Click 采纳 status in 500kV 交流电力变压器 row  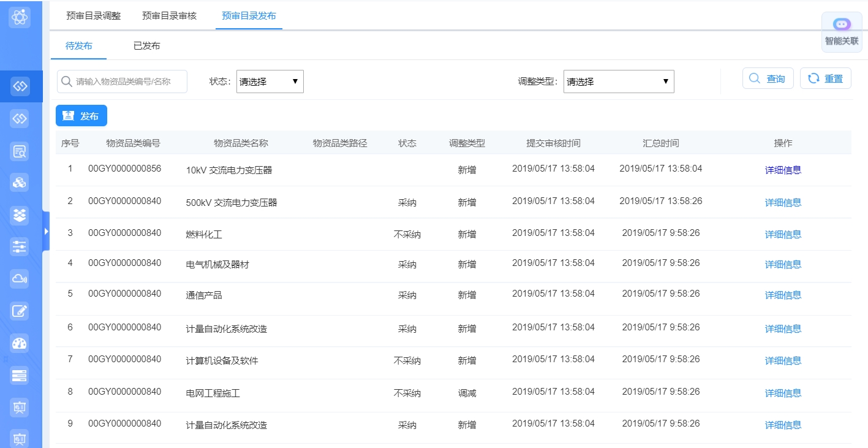tap(407, 202)
